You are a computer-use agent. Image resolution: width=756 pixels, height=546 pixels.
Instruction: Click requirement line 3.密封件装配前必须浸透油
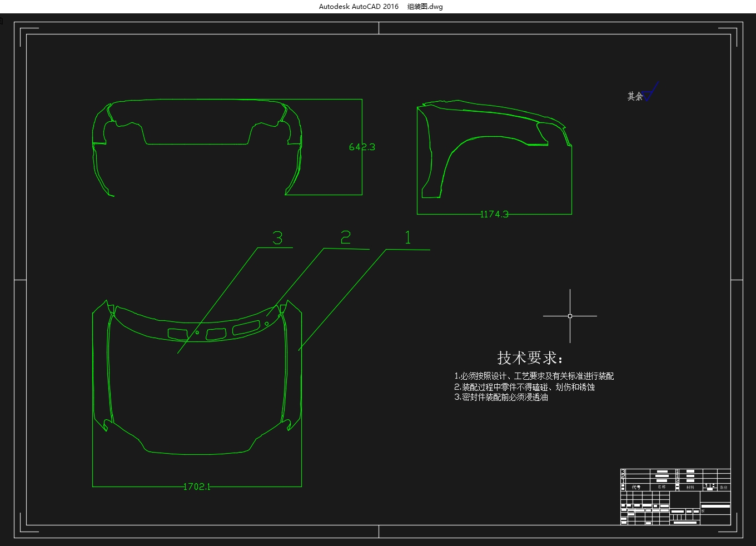pos(501,398)
